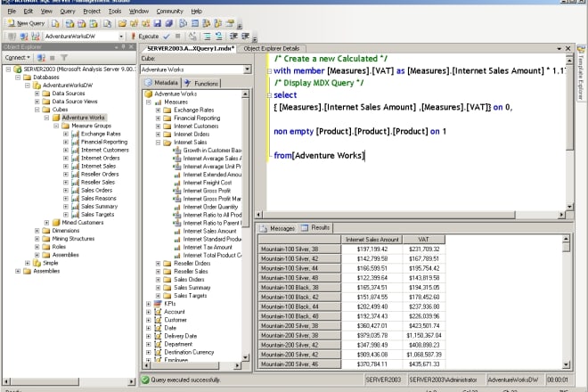Start a new Analysis Services DMX Query
Viewport: 588px width, 392px height.
pyautogui.click(x=81, y=23)
